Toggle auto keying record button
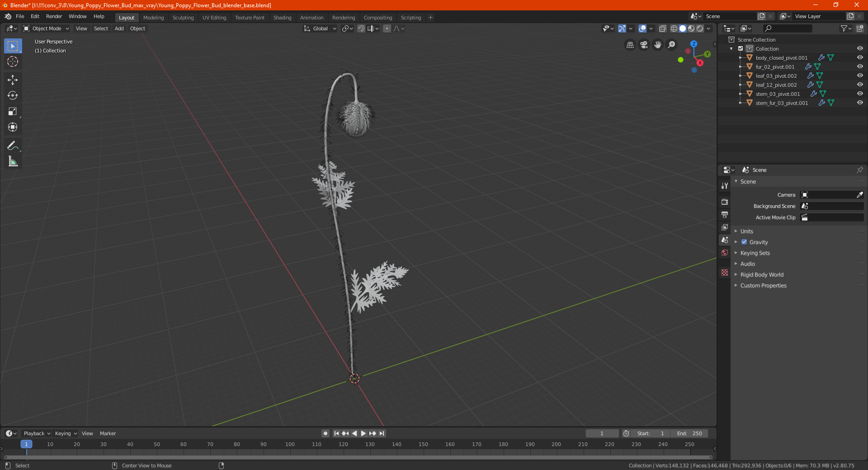Screen dimensions: 868x470 (325, 433)
